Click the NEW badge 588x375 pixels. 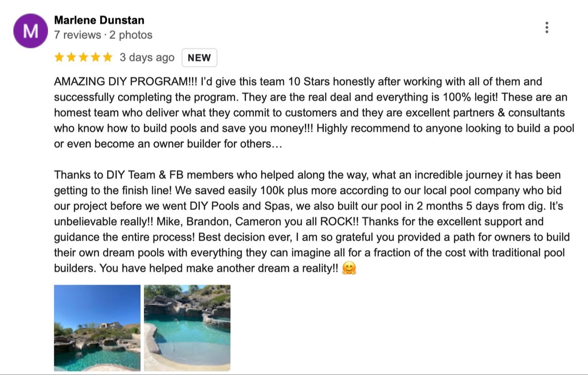click(199, 58)
